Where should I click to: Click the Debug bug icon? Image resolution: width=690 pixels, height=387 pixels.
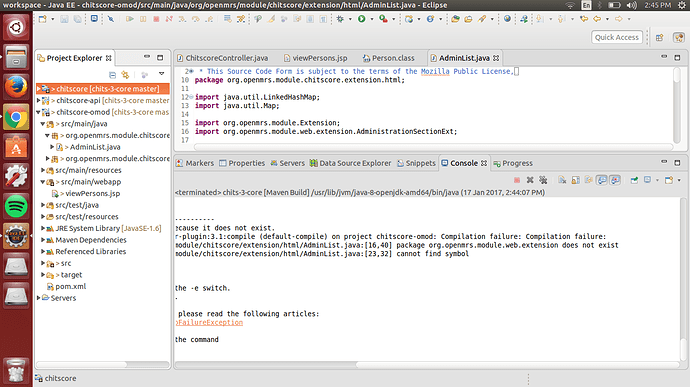pyautogui.click(x=340, y=19)
